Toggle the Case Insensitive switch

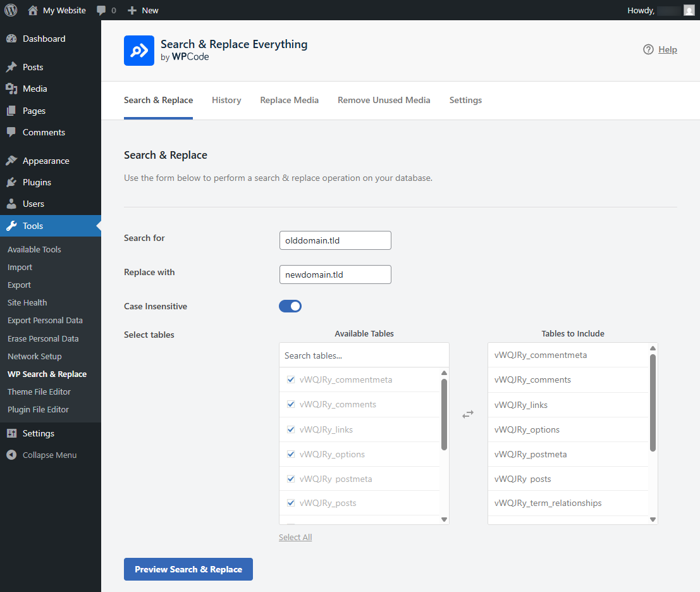point(290,306)
